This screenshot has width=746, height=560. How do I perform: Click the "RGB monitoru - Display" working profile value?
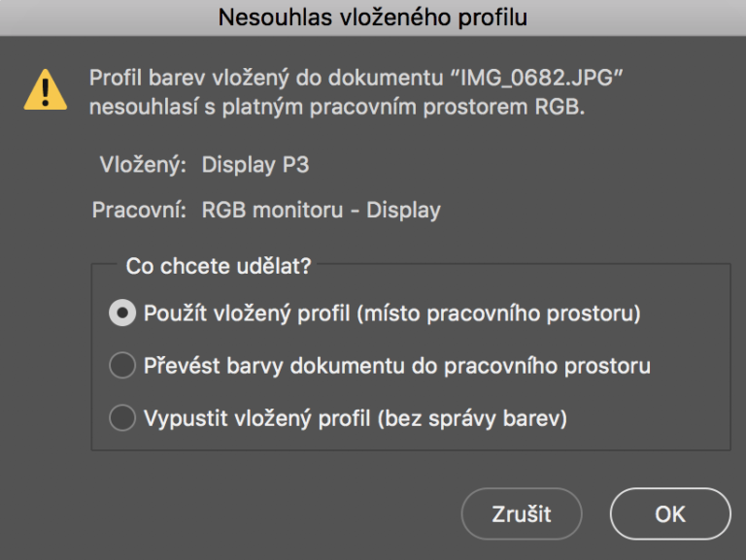pyautogui.click(x=321, y=210)
